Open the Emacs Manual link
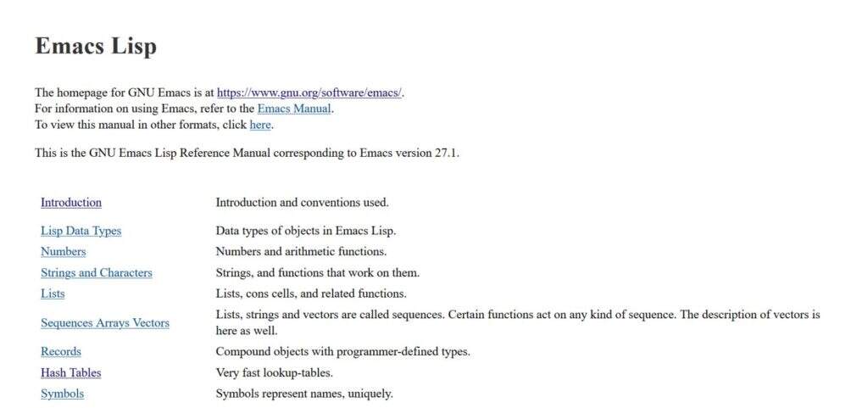This screenshot has width=868, height=408. tap(294, 109)
